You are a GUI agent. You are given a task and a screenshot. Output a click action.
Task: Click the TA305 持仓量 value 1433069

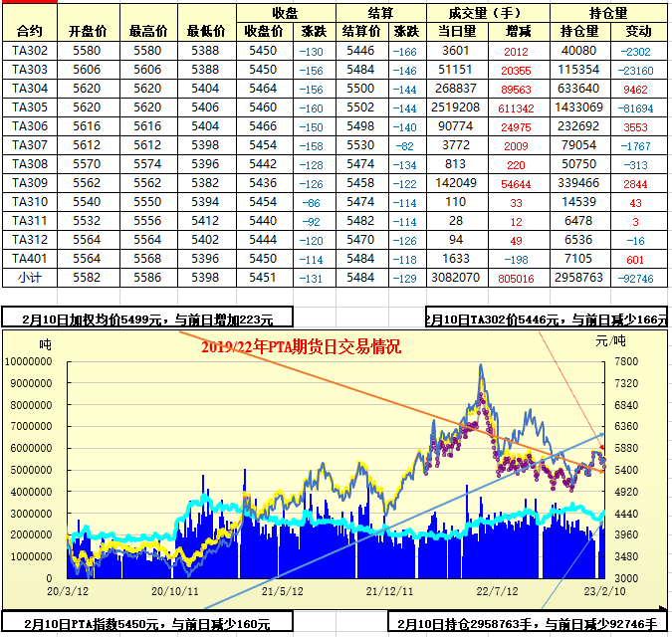(578, 107)
